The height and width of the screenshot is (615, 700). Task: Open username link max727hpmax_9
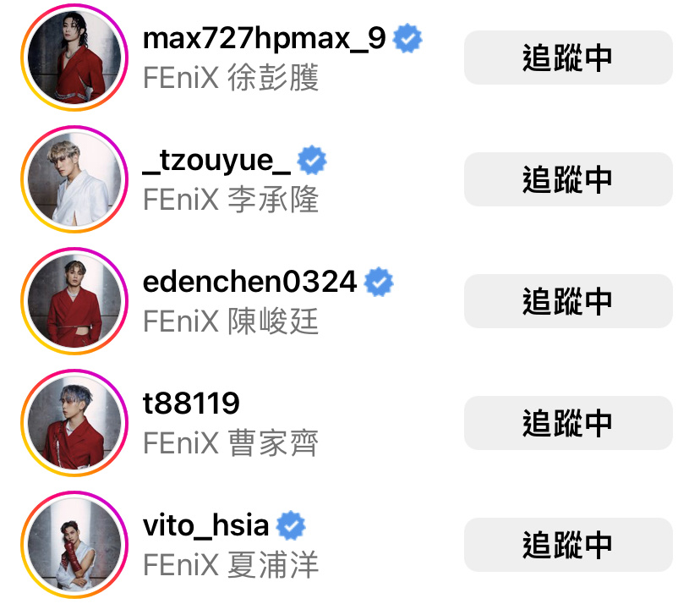click(x=264, y=39)
